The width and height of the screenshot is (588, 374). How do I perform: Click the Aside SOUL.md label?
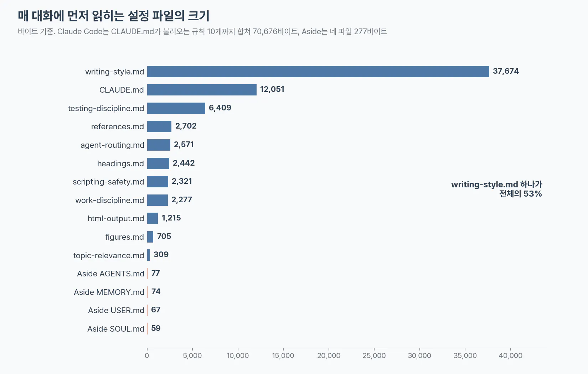[116, 329]
